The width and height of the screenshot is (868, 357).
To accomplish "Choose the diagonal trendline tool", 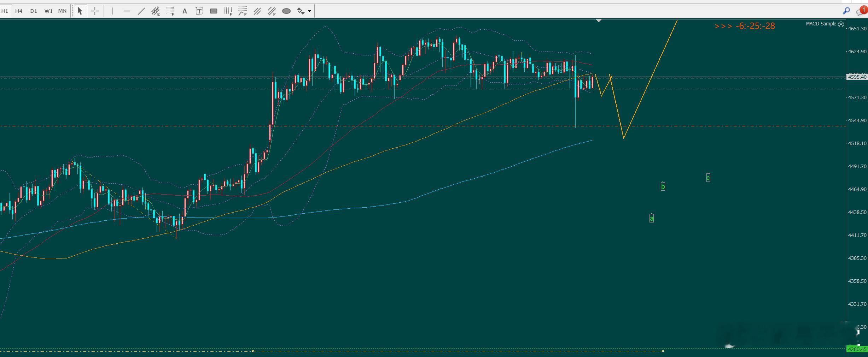I will click(x=141, y=11).
